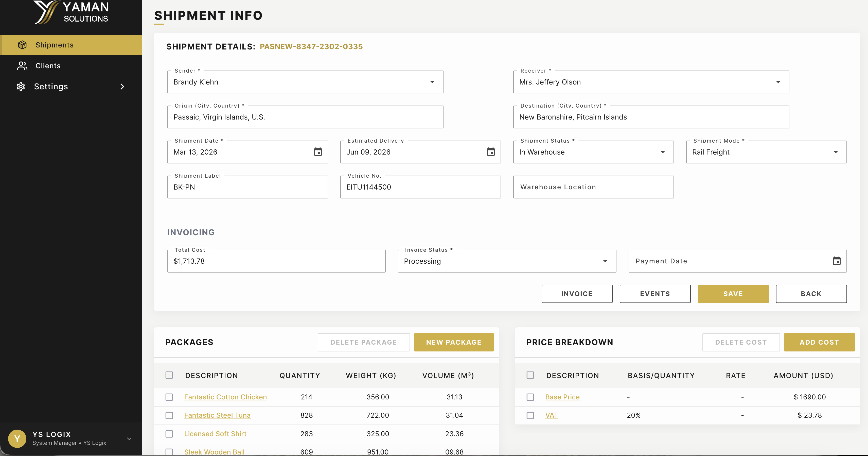
Task: Click the $ 1690.00 amount cell
Action: coord(810,397)
